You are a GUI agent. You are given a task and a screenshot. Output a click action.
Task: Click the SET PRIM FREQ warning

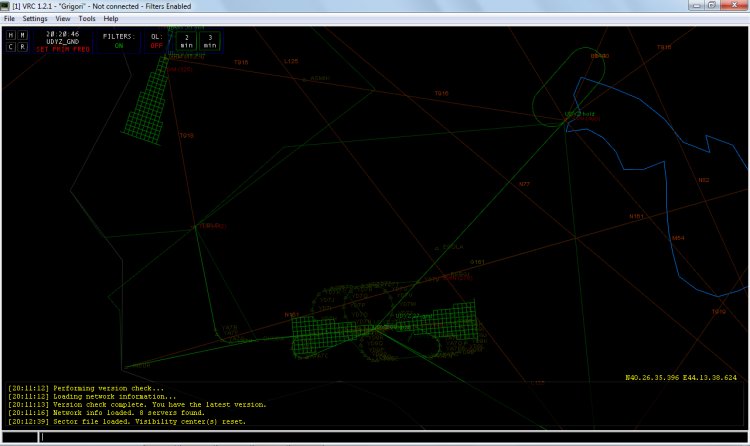pyautogui.click(x=63, y=49)
